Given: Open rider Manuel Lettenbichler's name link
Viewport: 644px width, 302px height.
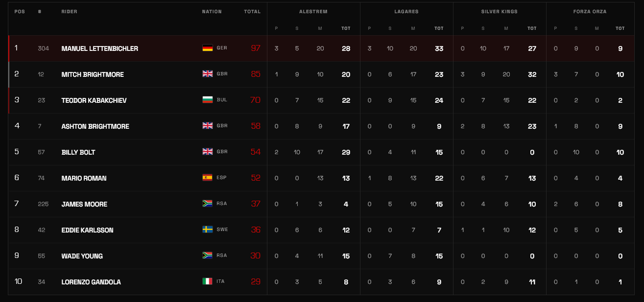Looking at the screenshot, I should tap(100, 48).
